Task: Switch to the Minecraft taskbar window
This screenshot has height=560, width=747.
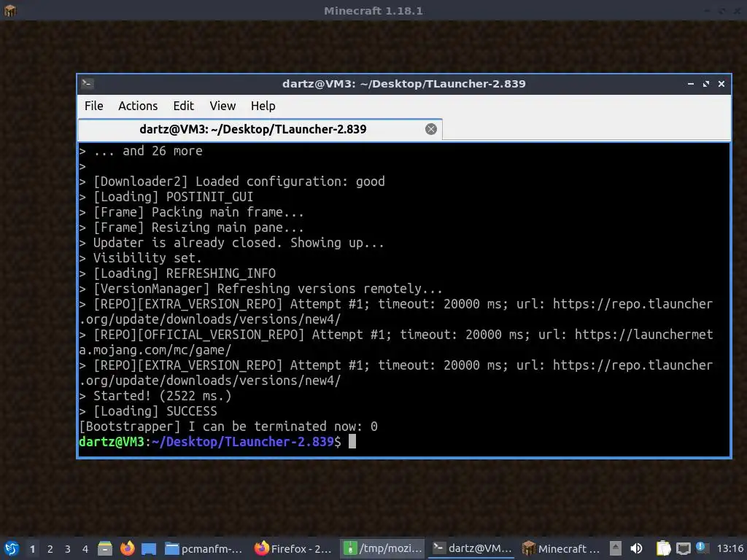Action: 561,548
